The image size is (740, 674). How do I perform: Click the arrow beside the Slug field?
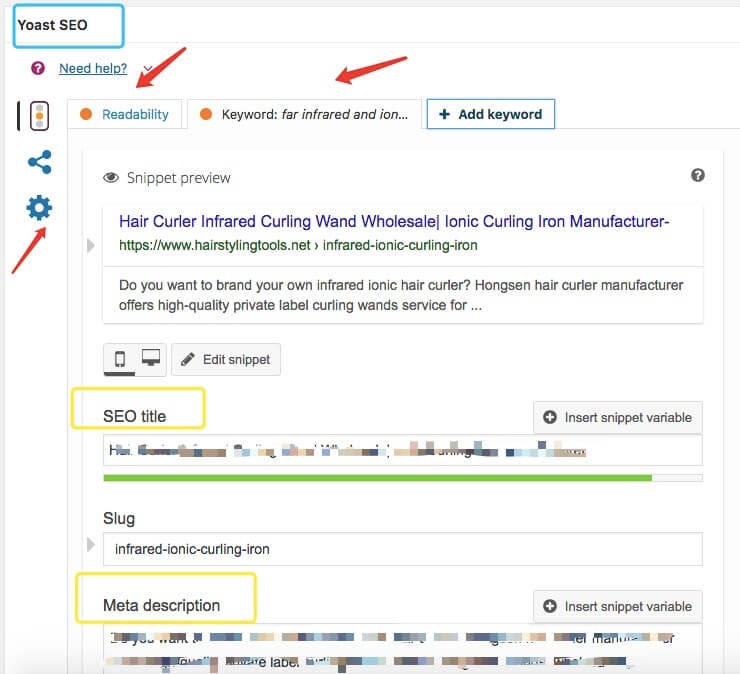91,545
